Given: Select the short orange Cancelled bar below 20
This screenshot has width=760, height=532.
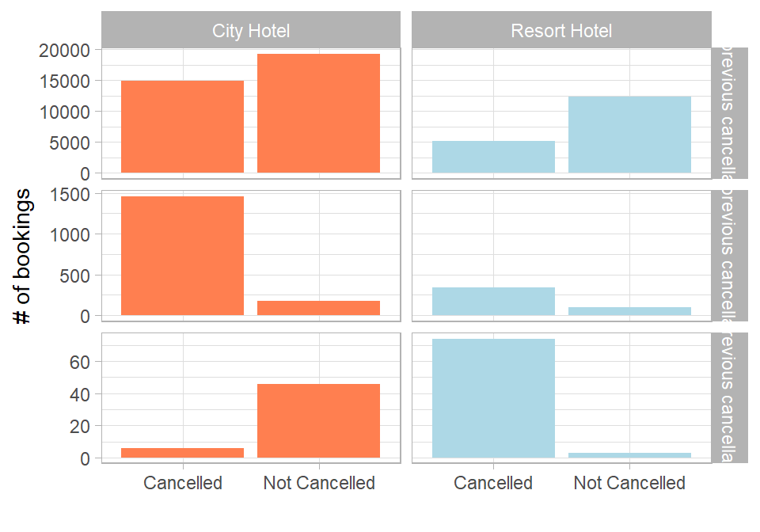Looking at the screenshot, I should [x=182, y=453].
